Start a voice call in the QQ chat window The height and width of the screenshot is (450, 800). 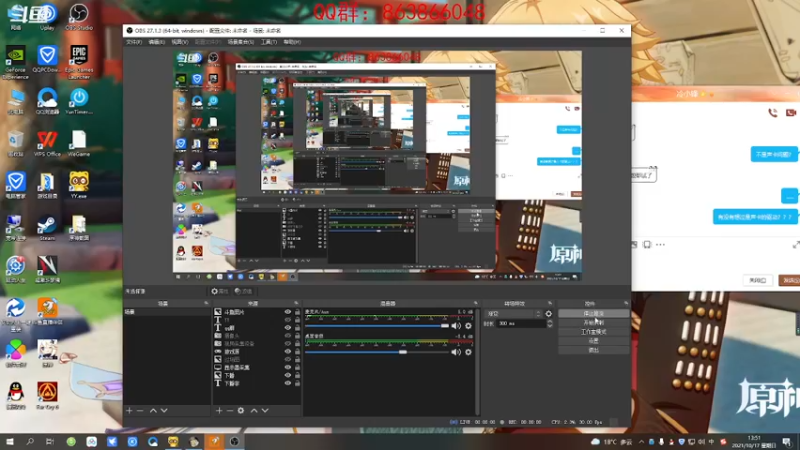click(x=773, y=113)
